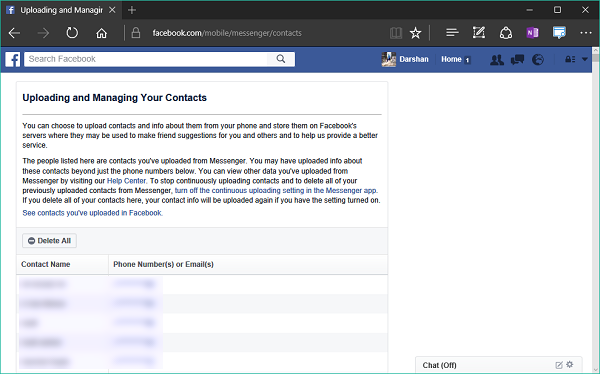Viewport: 600px width, 374px height.
Task: Expand the Facebook account dropdown arrow
Action: (585, 59)
